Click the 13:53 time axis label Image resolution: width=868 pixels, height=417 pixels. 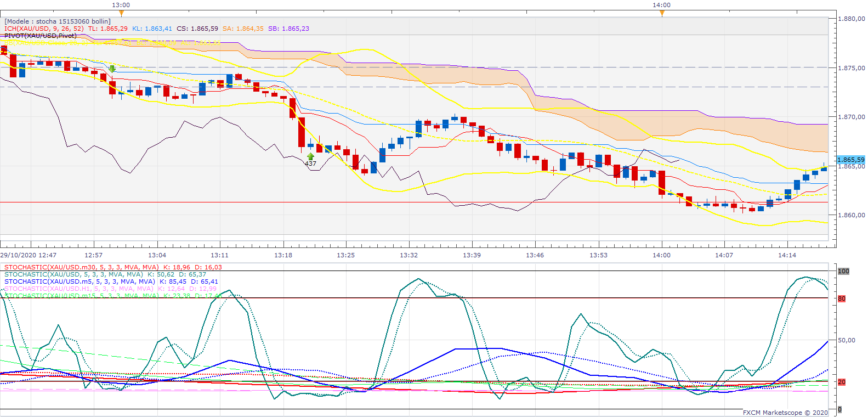pos(599,255)
